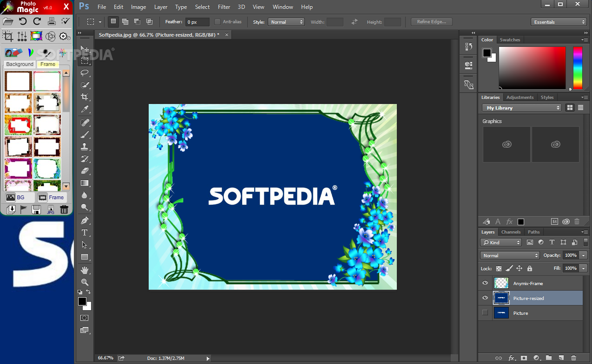Click the Frame button beside BG

click(x=51, y=197)
